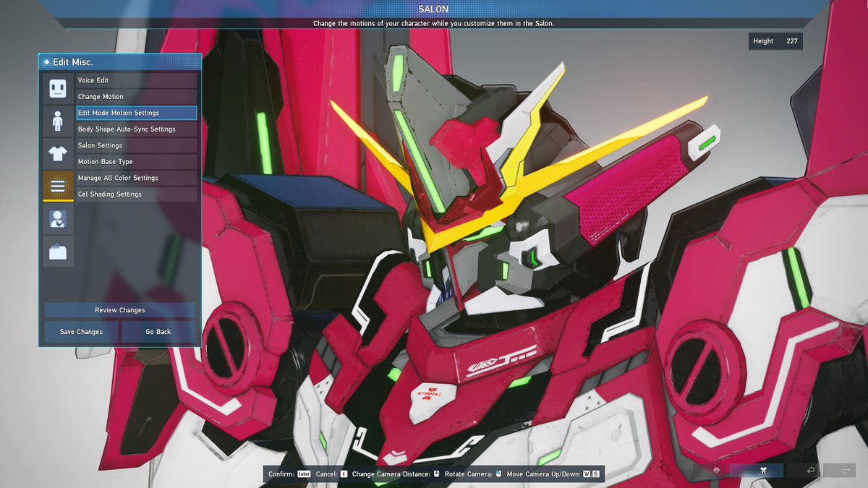Click the Change Camera Distance hint

pyautogui.click(x=396, y=474)
